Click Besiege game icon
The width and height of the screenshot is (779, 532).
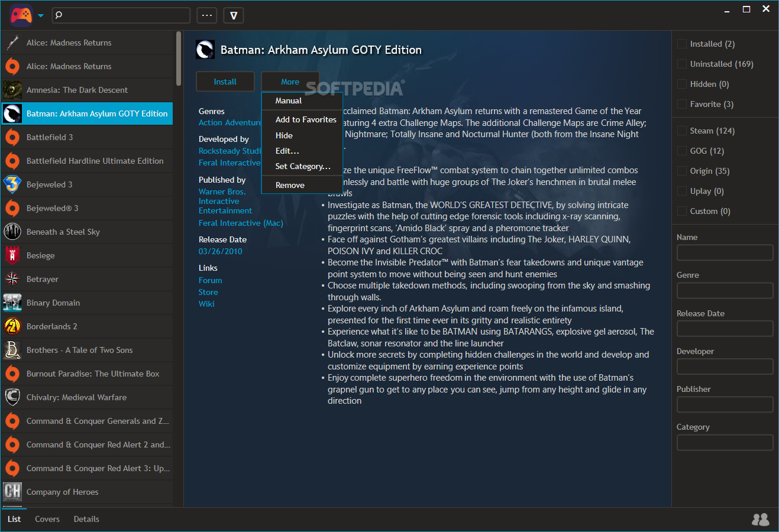click(12, 255)
